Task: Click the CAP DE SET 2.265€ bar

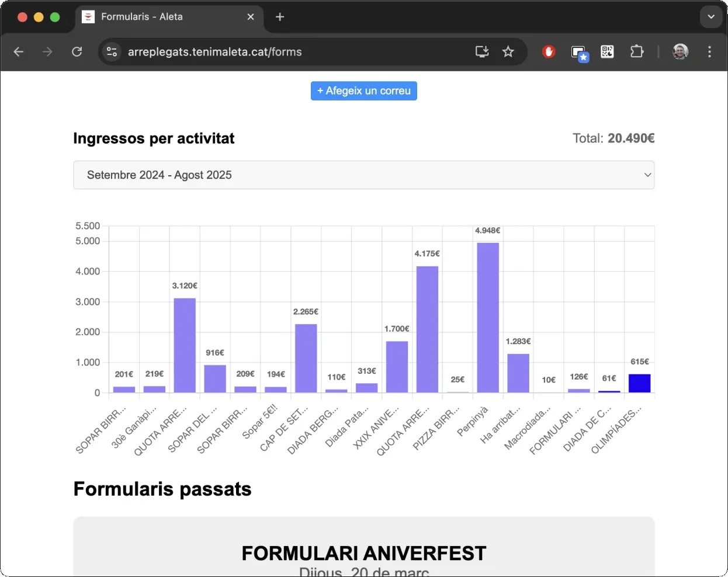Action: pyautogui.click(x=306, y=358)
